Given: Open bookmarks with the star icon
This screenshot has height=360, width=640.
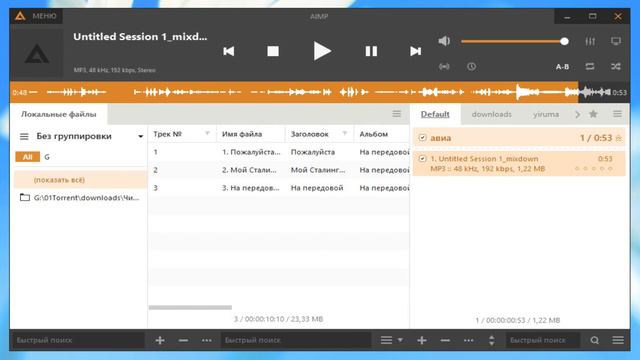Looking at the screenshot, I should (593, 114).
